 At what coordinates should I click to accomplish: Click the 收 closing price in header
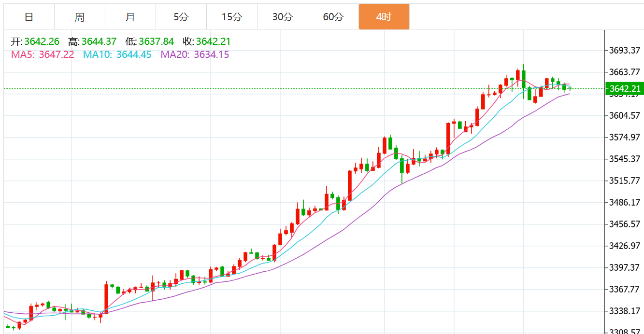tap(214, 42)
